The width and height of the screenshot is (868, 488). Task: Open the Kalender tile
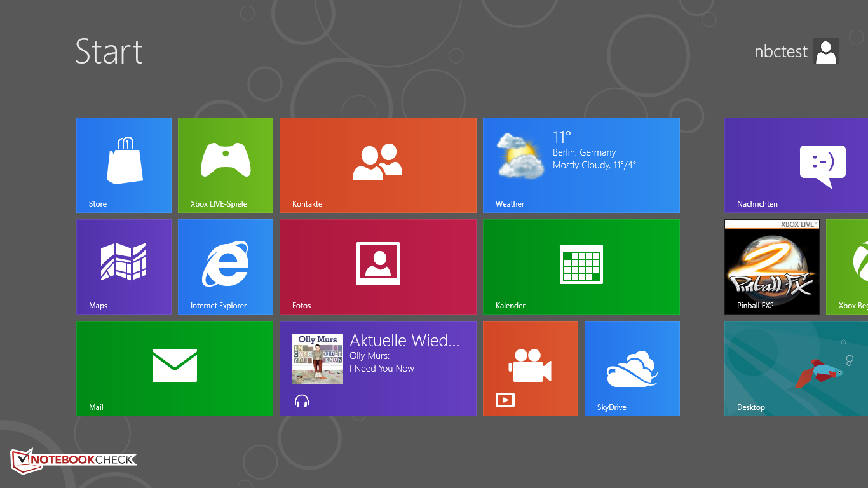coord(581,267)
